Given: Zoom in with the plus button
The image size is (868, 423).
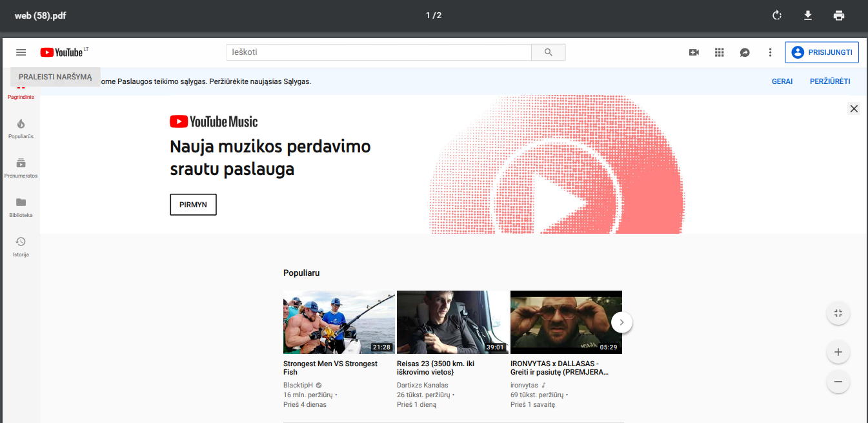Looking at the screenshot, I should [x=838, y=352].
